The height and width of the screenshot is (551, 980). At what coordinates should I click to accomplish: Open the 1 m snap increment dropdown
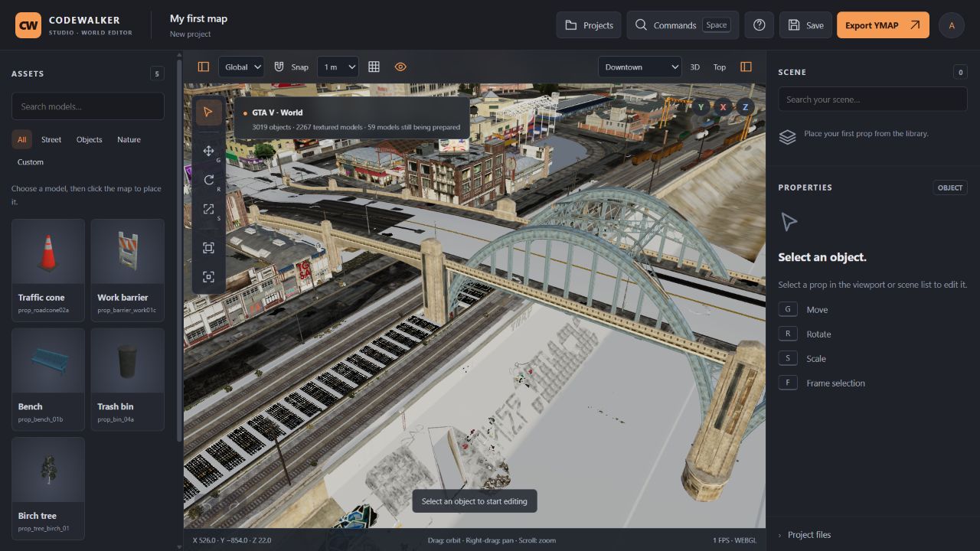point(338,67)
